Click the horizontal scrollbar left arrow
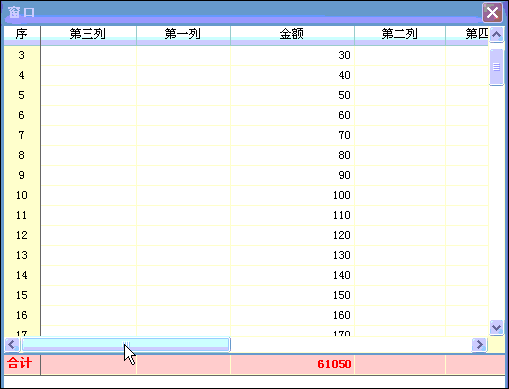This screenshot has height=389, width=509. tap(12, 344)
